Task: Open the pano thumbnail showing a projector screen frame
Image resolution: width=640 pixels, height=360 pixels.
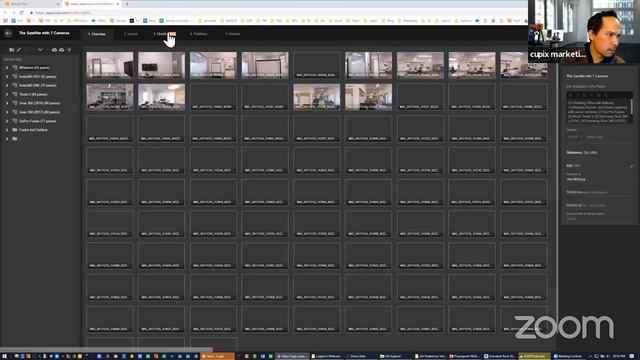Action: [265, 64]
